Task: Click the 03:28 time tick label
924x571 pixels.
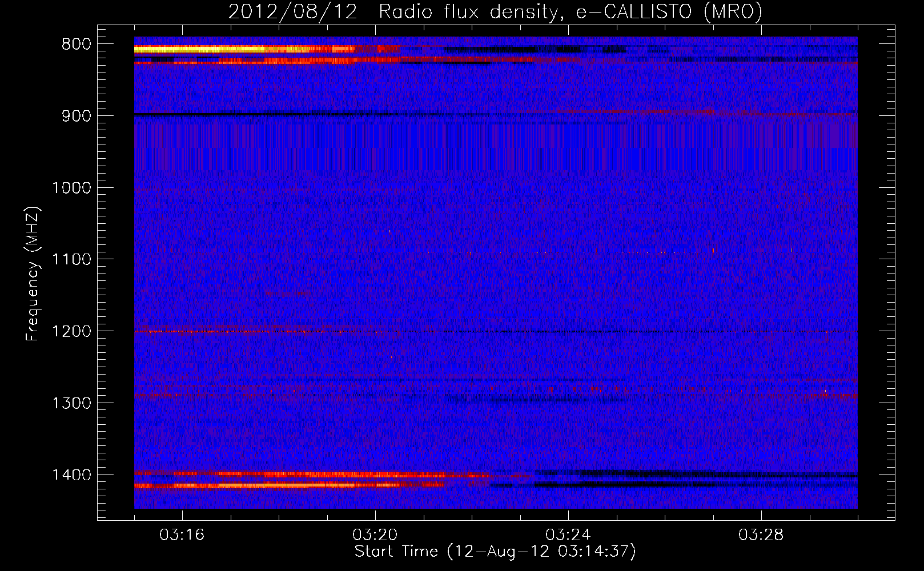Action: pyautogui.click(x=761, y=535)
